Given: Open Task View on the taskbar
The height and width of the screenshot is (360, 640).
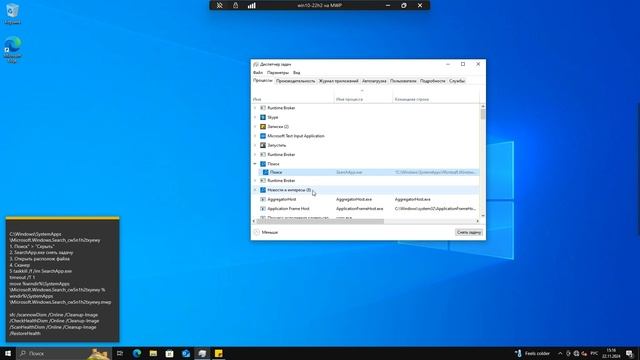Looking at the screenshot, I should 120,353.
